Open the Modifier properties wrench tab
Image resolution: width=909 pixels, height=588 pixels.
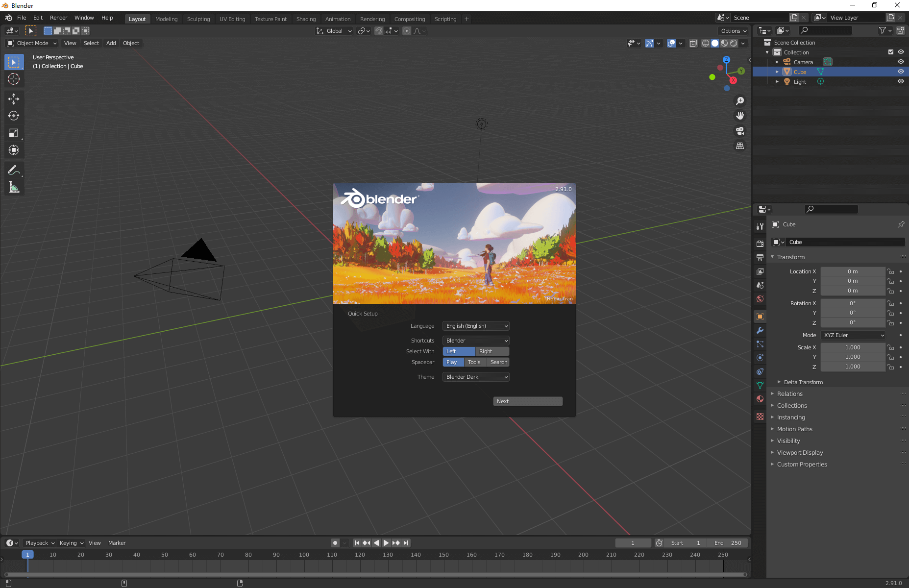pos(760,330)
